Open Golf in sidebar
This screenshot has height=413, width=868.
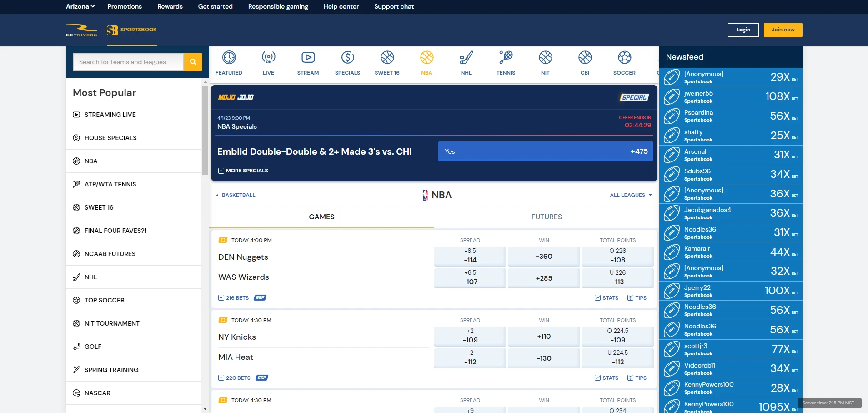pyautogui.click(x=134, y=347)
